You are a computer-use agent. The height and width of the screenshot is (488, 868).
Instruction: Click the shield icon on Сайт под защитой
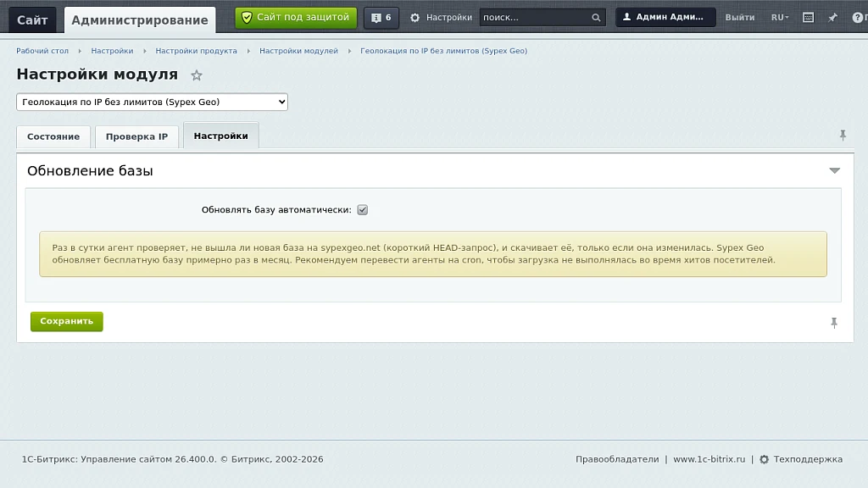click(247, 18)
